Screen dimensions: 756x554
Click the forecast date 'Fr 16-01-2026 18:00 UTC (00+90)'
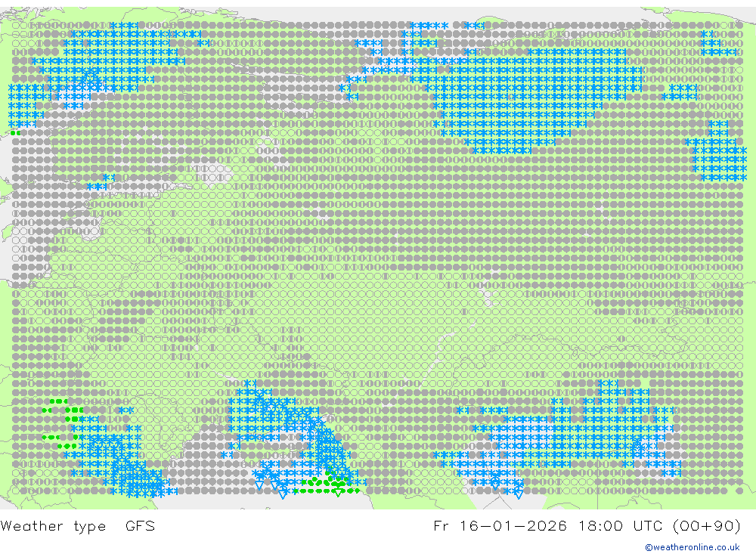[587, 525]
